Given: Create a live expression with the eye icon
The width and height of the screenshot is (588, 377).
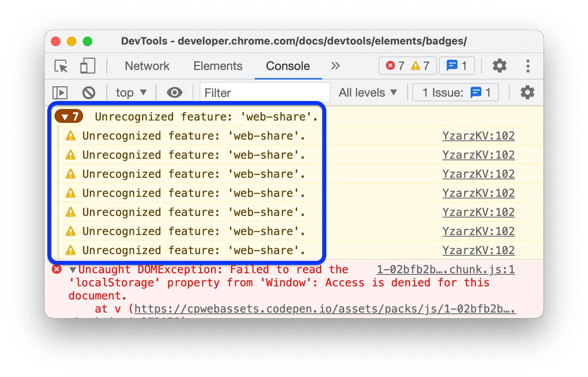Looking at the screenshot, I should click(x=174, y=92).
